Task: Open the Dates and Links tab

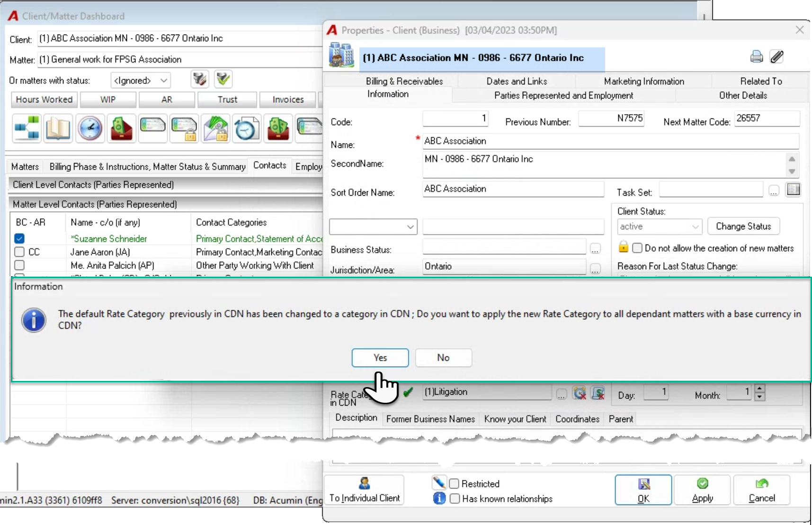Action: coord(517,81)
